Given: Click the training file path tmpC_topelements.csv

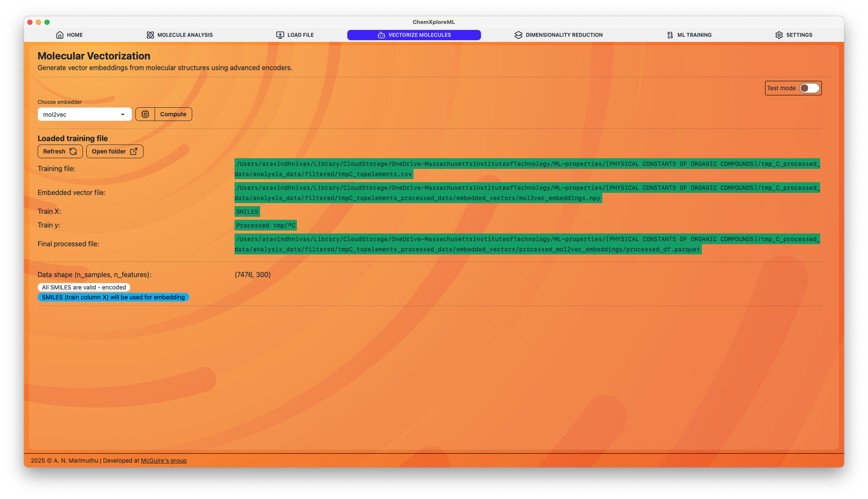Looking at the screenshot, I should pos(527,169).
